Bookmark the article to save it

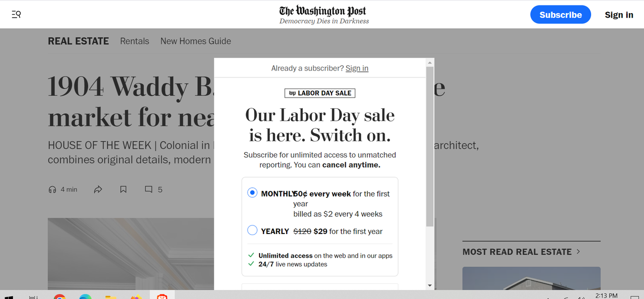[x=123, y=190]
